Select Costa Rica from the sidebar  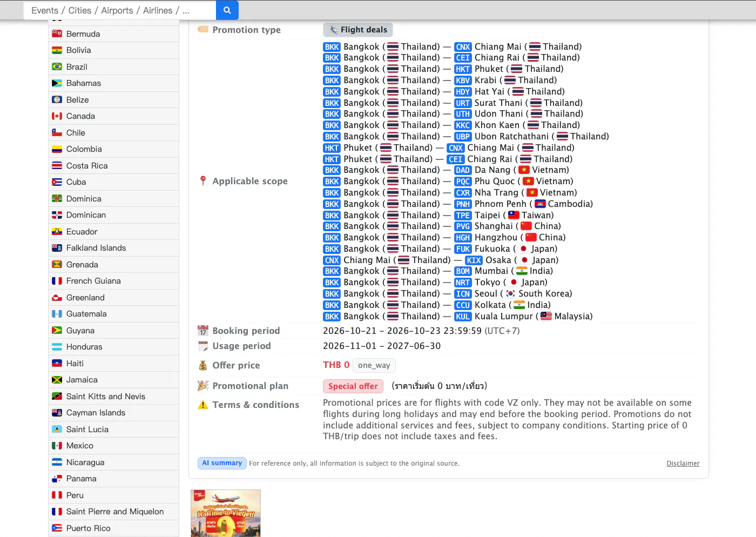point(87,166)
